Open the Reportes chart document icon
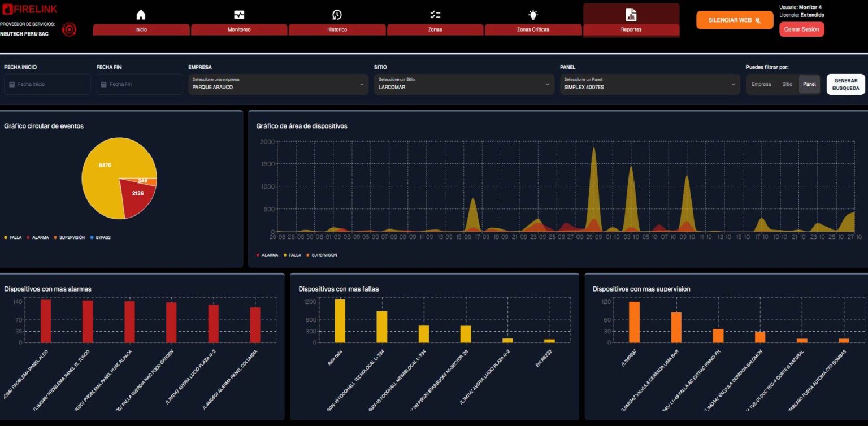This screenshot has height=426, width=868. (x=631, y=15)
